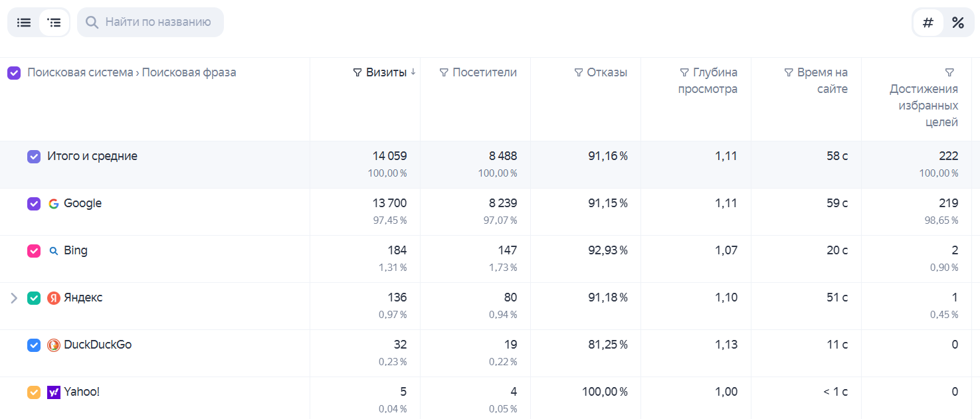Select percent (%) display mode

(x=957, y=23)
